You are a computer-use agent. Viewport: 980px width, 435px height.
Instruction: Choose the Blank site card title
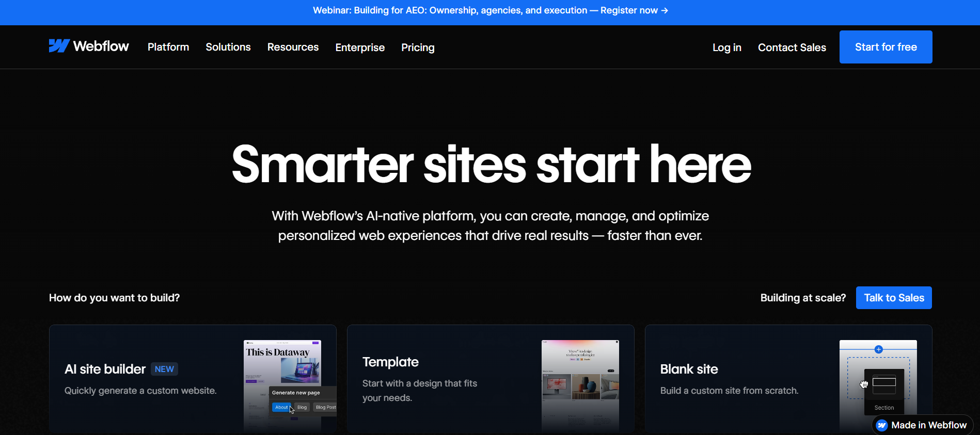coord(689,369)
